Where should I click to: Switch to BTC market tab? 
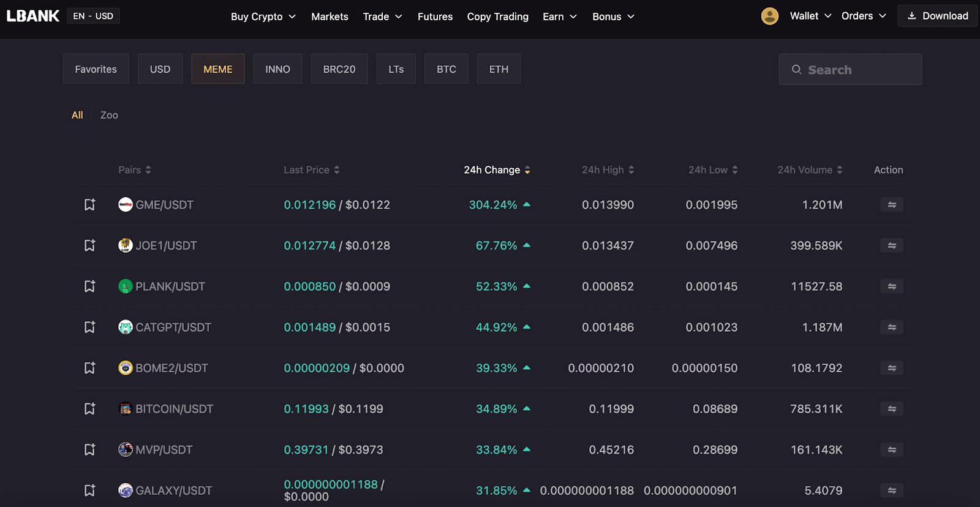pyautogui.click(x=447, y=69)
